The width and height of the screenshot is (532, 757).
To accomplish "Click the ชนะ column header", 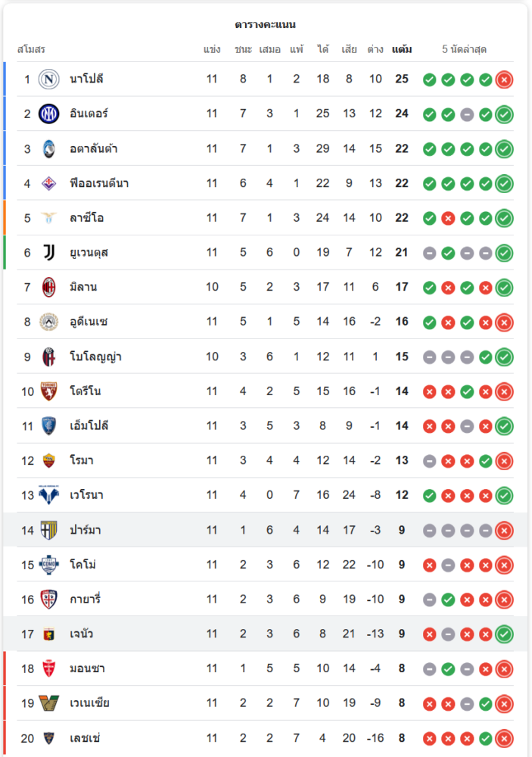I will 243,49.
